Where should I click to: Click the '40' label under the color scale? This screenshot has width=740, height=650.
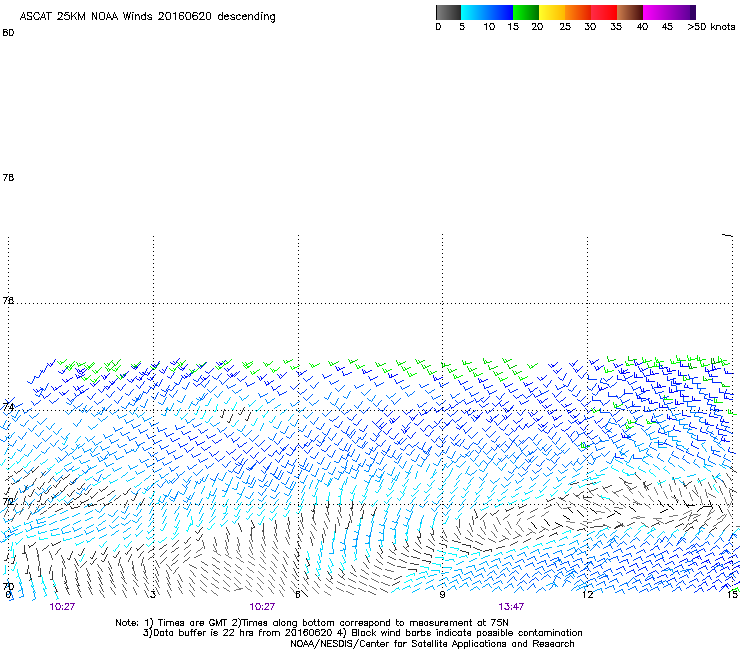[642, 27]
